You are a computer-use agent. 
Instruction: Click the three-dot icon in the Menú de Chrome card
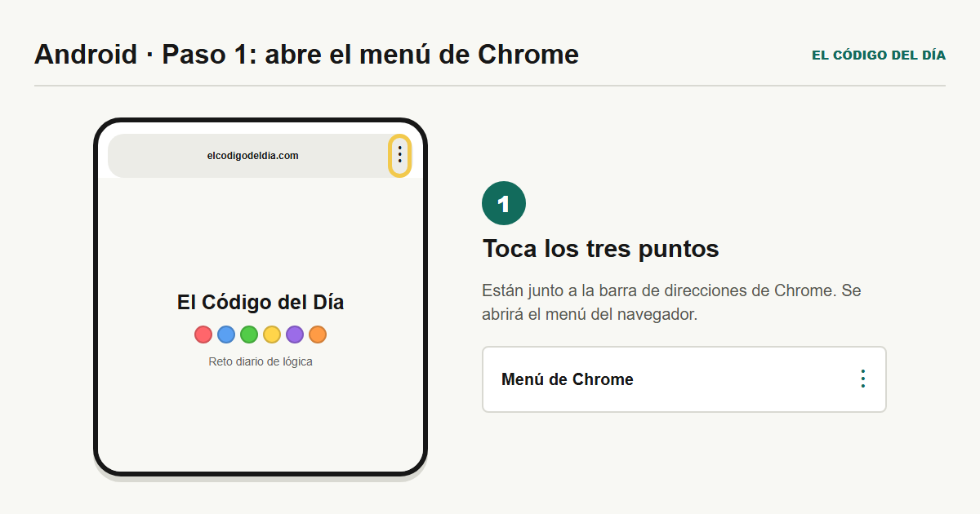pyautogui.click(x=862, y=379)
